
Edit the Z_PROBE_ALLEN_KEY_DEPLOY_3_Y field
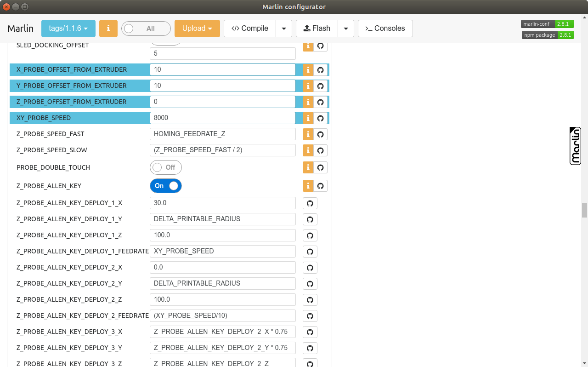(x=223, y=348)
